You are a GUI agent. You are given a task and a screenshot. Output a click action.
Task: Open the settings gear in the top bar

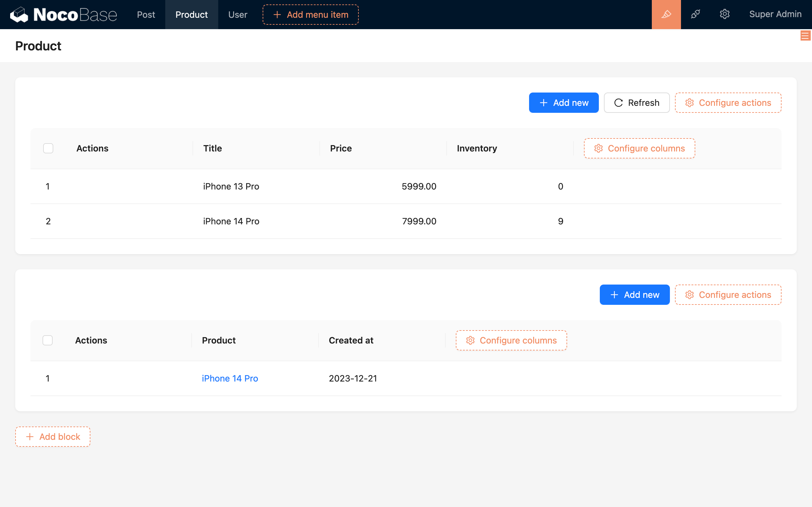725,15
